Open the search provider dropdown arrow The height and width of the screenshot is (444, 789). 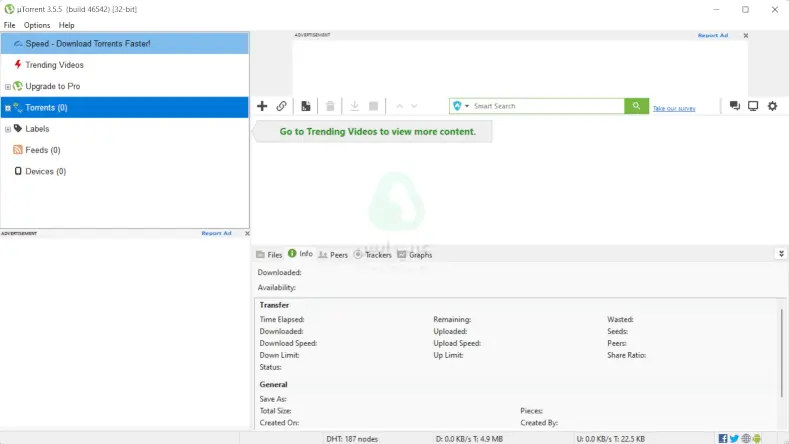[x=467, y=106]
